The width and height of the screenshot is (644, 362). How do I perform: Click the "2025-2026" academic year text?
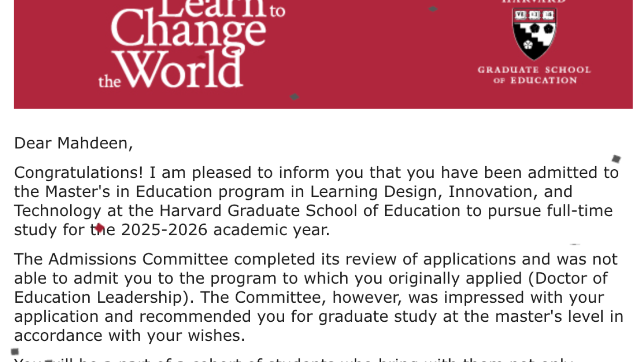tap(164, 230)
